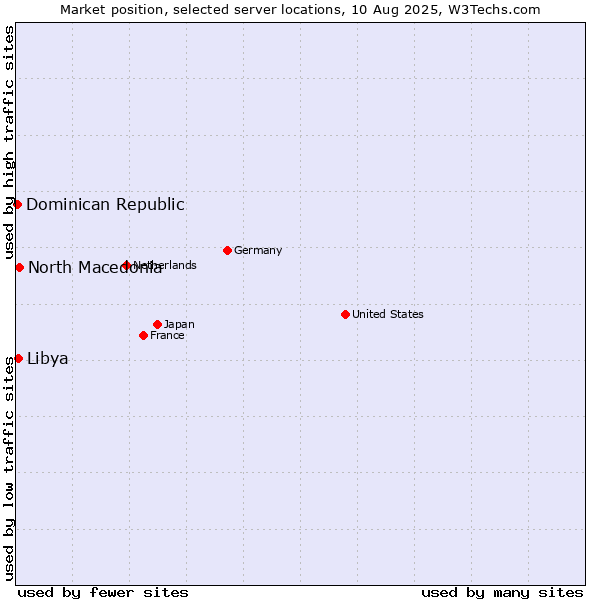Click the red United States data point
This screenshot has width=600, height=600.
click(345, 315)
